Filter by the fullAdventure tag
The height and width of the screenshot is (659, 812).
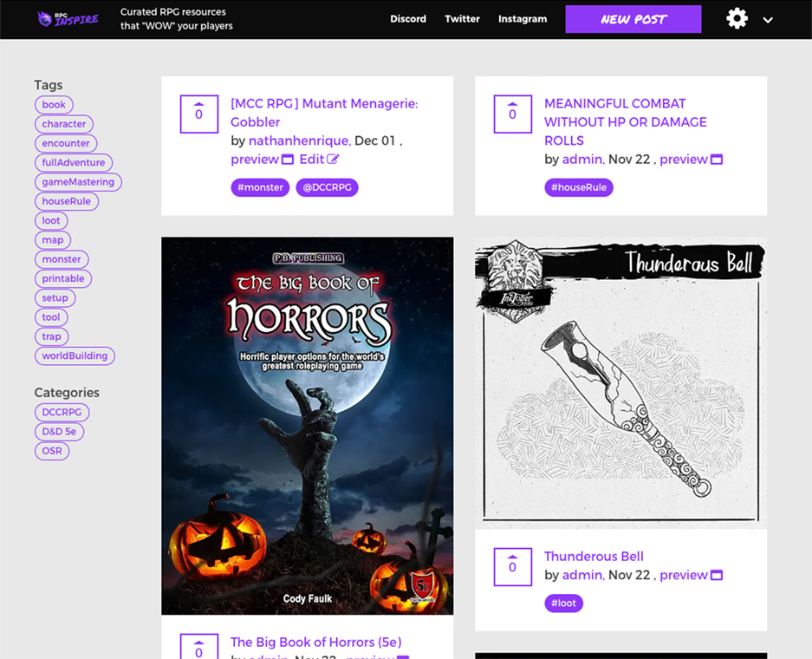tap(74, 163)
